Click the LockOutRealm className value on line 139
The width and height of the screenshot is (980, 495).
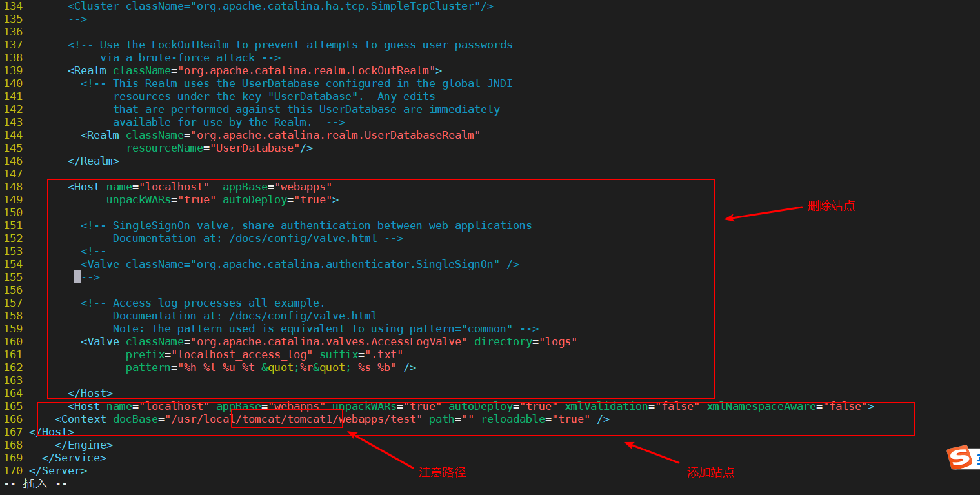pyautogui.click(x=306, y=71)
